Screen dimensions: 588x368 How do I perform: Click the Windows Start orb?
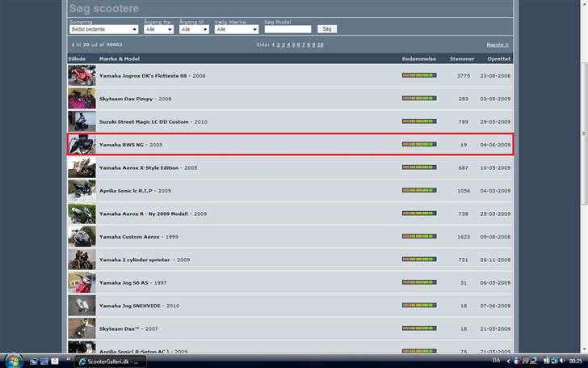[x=10, y=361]
